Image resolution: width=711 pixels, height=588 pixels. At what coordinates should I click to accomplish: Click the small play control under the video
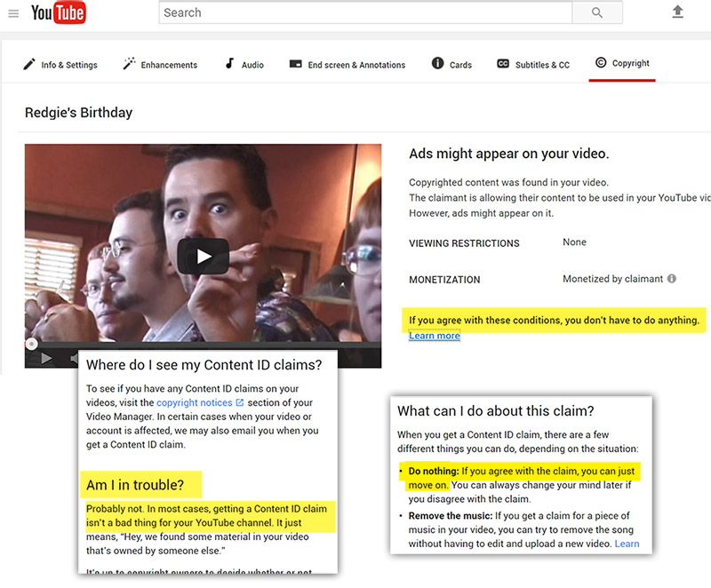point(46,359)
